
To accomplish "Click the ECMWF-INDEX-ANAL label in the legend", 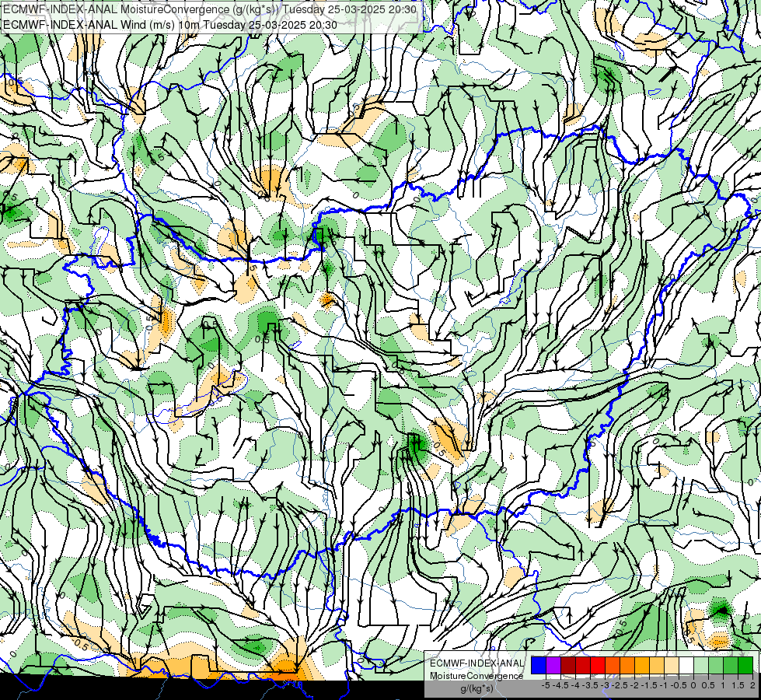I will 476,663.
